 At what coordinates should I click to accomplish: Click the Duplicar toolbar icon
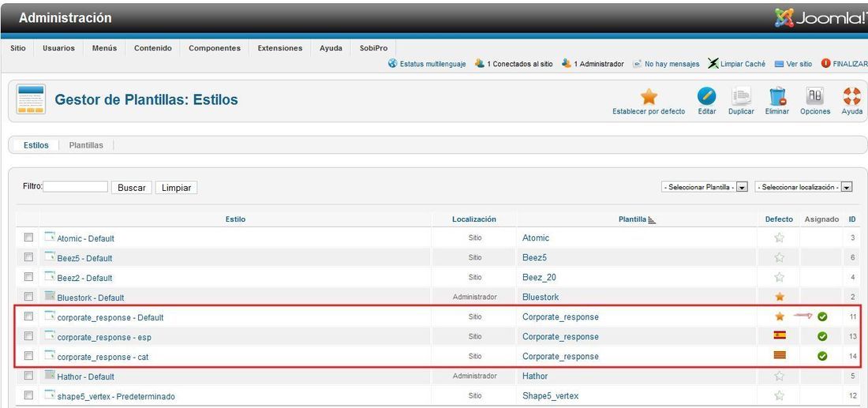click(x=741, y=96)
